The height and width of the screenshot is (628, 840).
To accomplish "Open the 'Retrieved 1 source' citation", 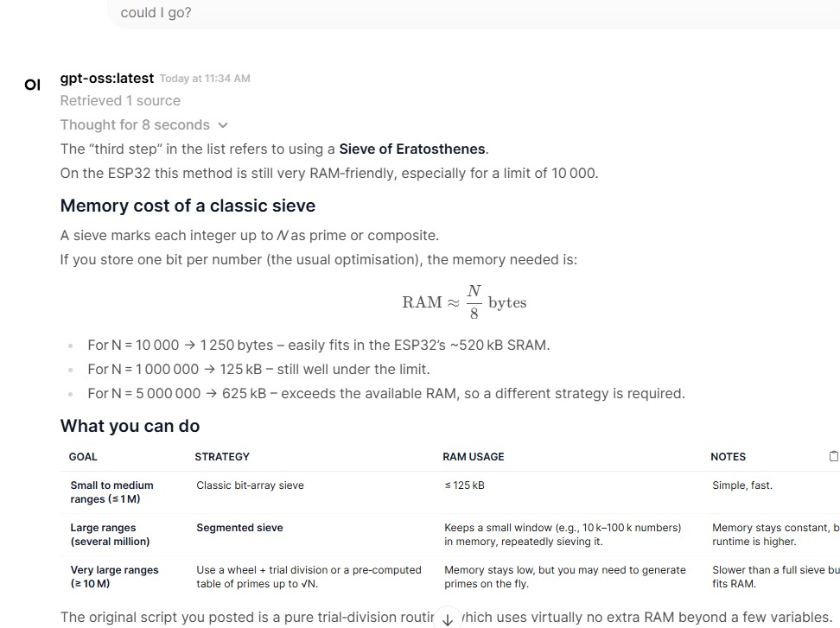I will (x=120, y=101).
